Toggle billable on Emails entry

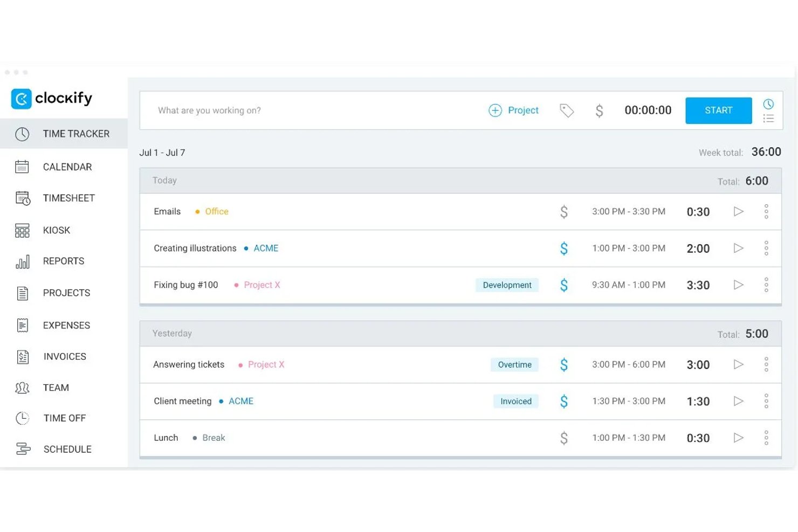564,212
